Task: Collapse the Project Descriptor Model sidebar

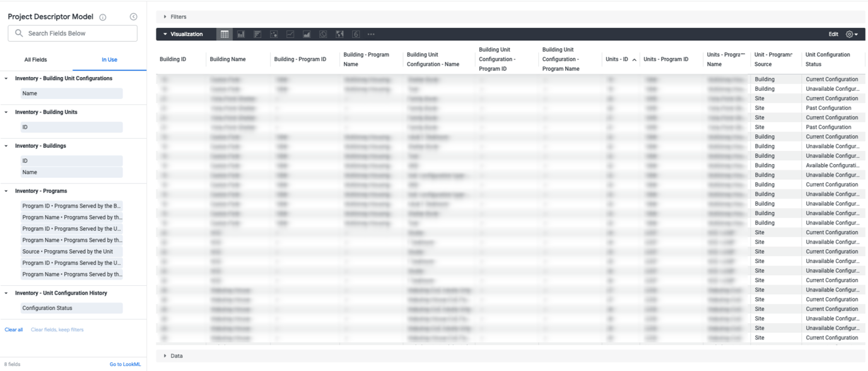Action: pyautogui.click(x=133, y=16)
